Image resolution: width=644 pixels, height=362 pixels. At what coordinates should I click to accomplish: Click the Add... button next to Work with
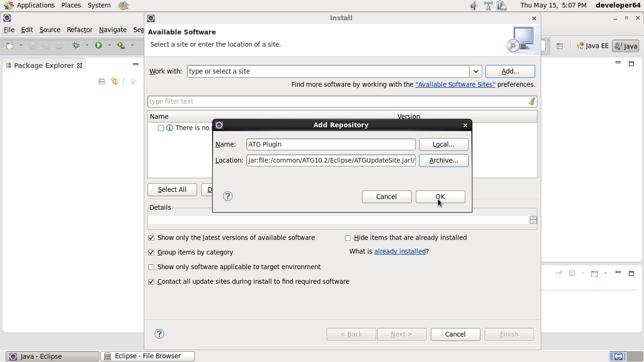(510, 71)
